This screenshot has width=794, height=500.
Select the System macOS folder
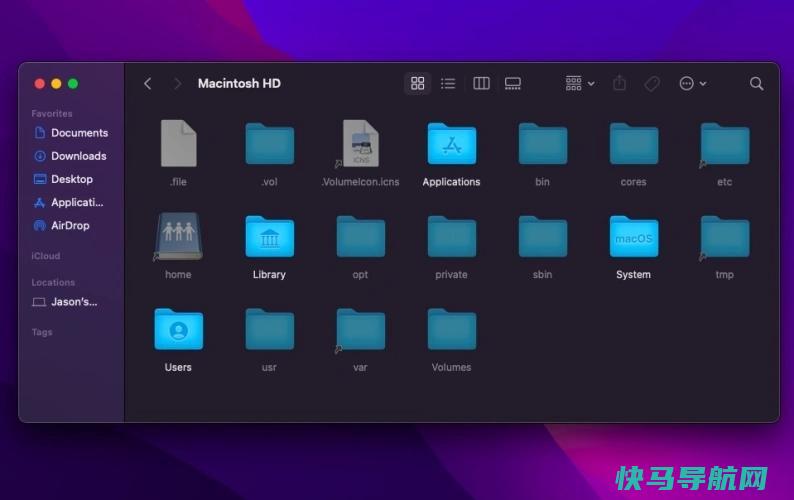coord(634,237)
